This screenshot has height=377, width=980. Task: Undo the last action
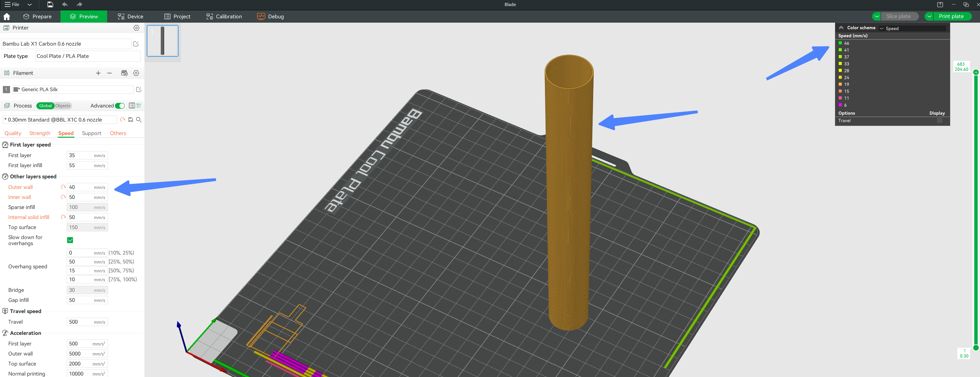(x=65, y=5)
